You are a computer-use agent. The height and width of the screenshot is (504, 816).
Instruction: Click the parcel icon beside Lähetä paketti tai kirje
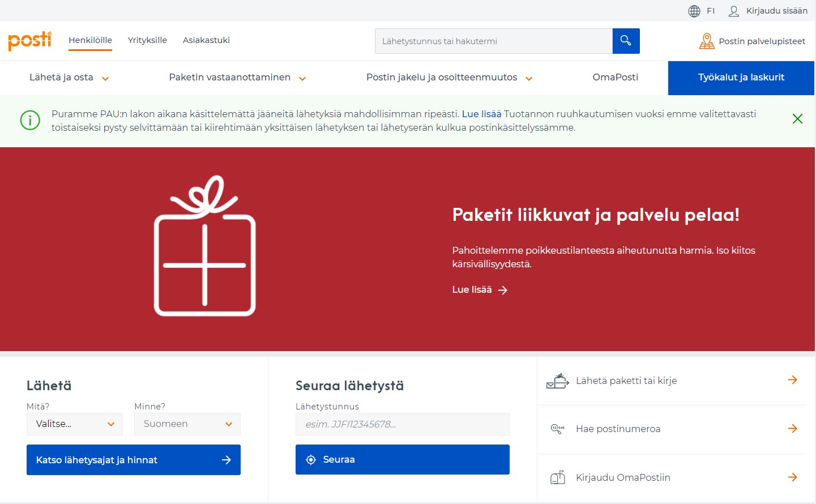558,381
